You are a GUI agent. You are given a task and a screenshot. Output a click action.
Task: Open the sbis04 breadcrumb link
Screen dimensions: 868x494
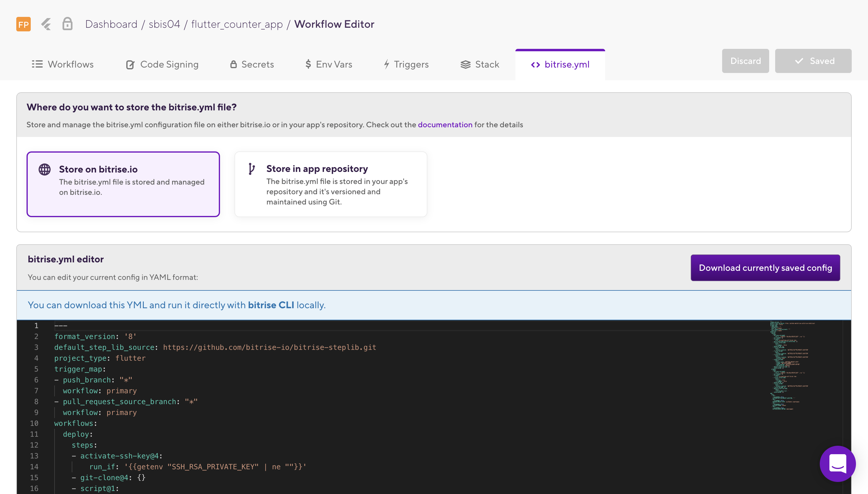point(165,24)
